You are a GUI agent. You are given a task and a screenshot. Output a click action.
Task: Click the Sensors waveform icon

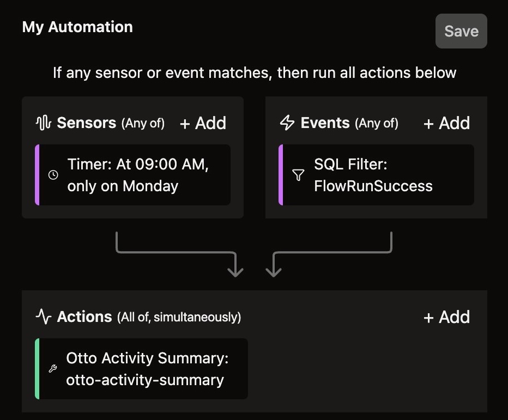[44, 123]
